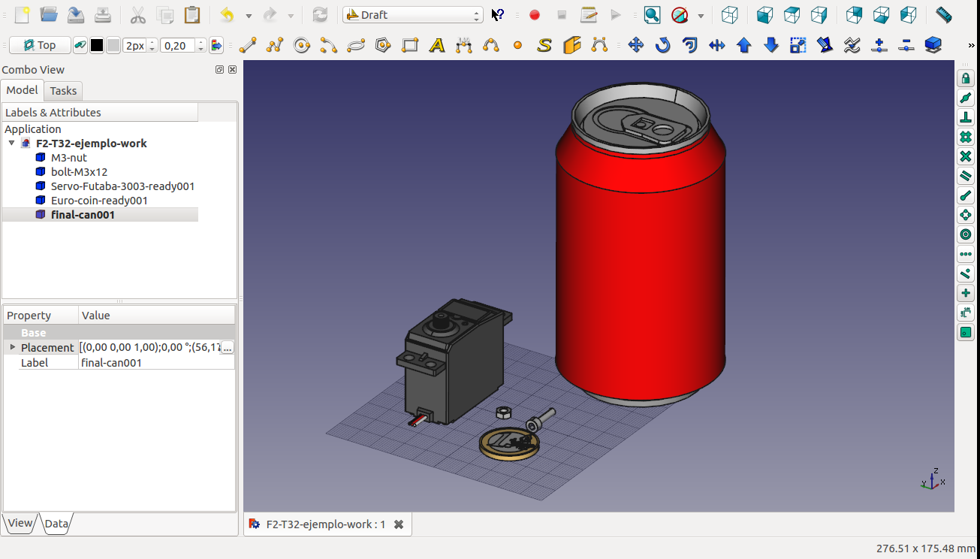
Task: Switch to the View property tab
Action: [x=20, y=524]
